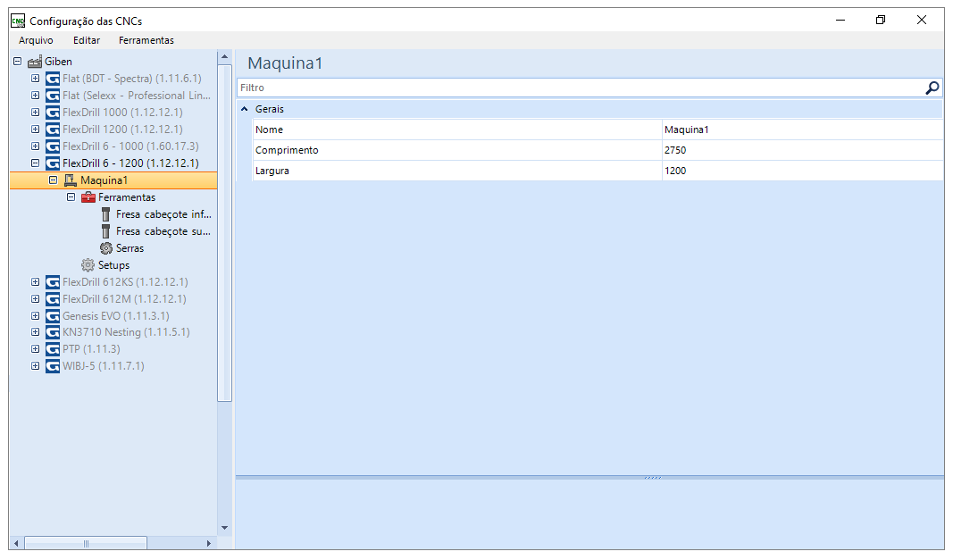Screen dimensions: 953x560
Task: Click the Setups gear icon
Action: point(88,265)
